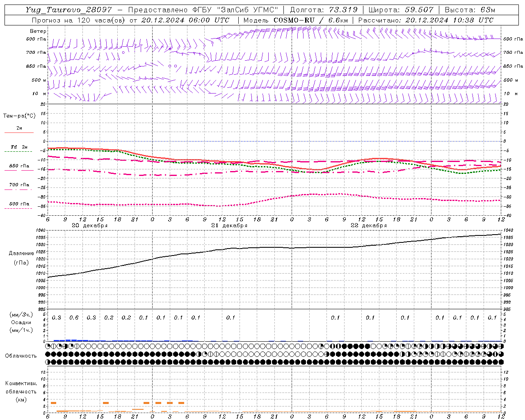The width and height of the screenshot is (525, 420).
Task: Click the Модель COSMO-RU / 6.6км text
Action: coord(295,20)
